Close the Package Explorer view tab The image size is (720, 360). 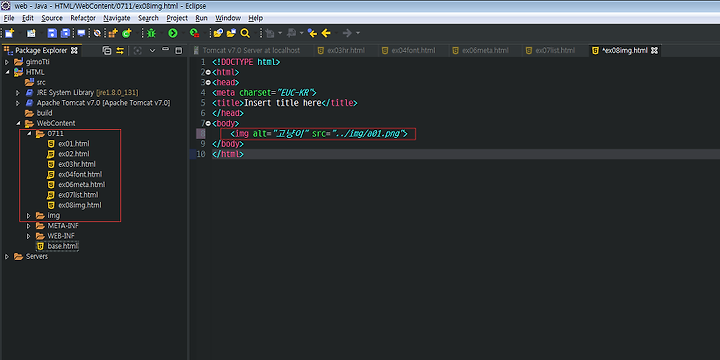74,51
